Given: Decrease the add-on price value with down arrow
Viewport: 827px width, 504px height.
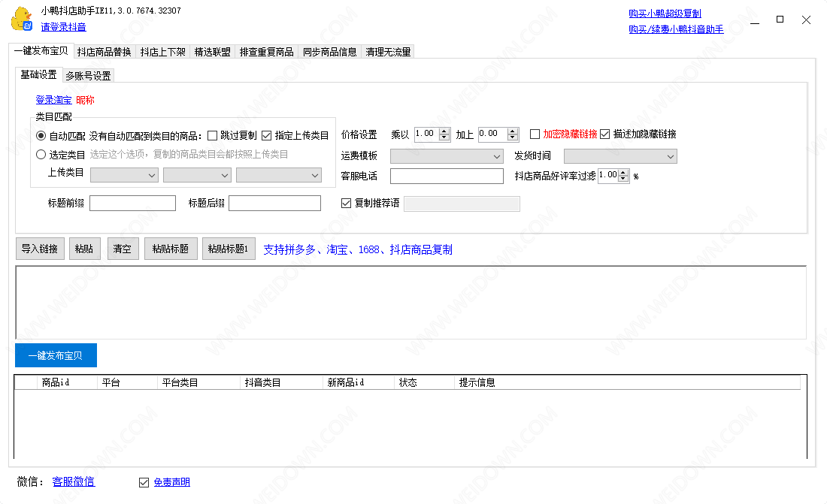Looking at the screenshot, I should [513, 137].
